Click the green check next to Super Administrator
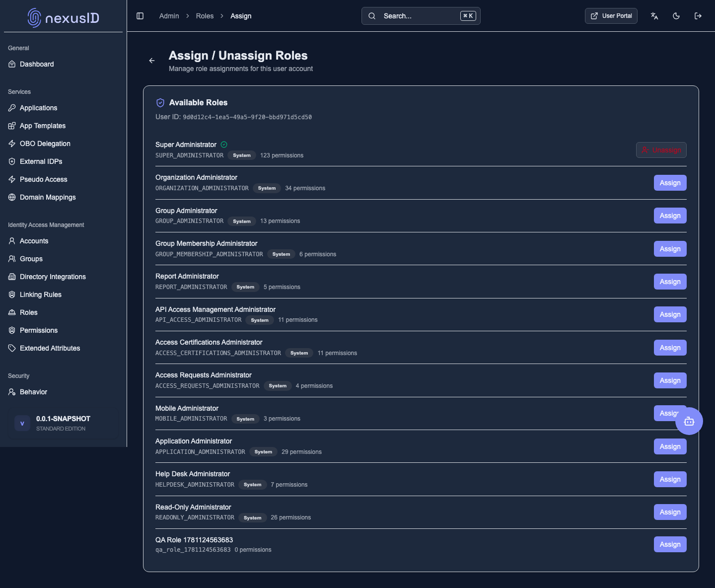The image size is (715, 588). point(224,145)
